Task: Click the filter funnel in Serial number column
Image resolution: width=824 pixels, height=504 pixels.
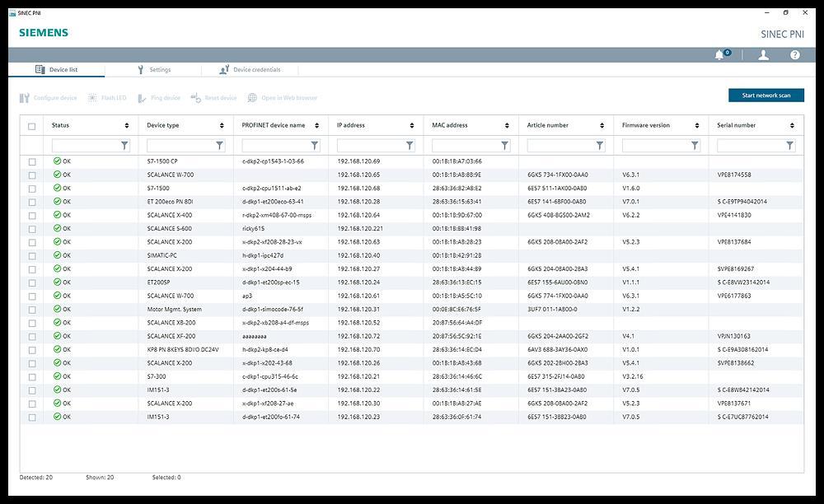Action: pyautogui.click(x=789, y=146)
